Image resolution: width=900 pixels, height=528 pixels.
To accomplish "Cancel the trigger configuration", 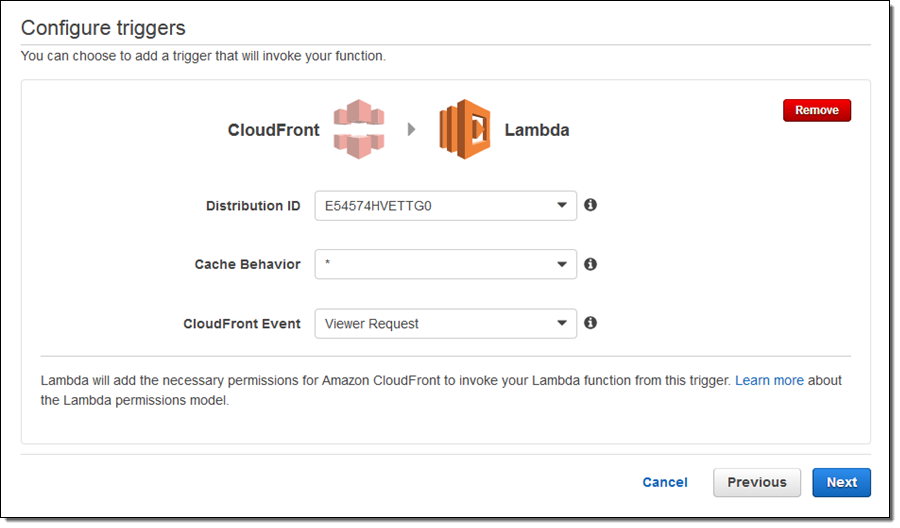I will coord(665,482).
